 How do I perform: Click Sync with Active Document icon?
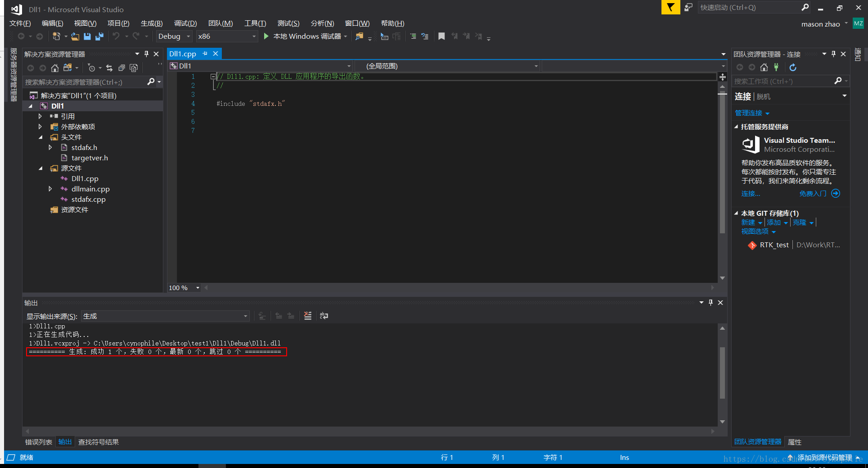(x=109, y=68)
